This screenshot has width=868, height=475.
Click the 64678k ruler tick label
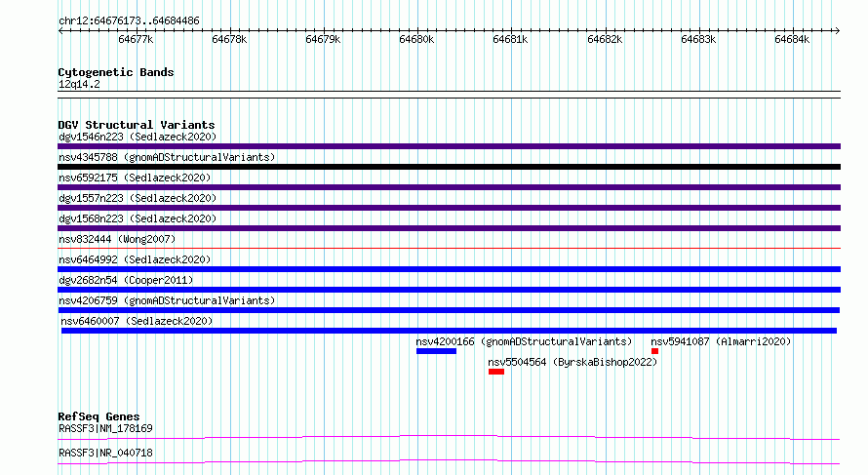[229, 39]
